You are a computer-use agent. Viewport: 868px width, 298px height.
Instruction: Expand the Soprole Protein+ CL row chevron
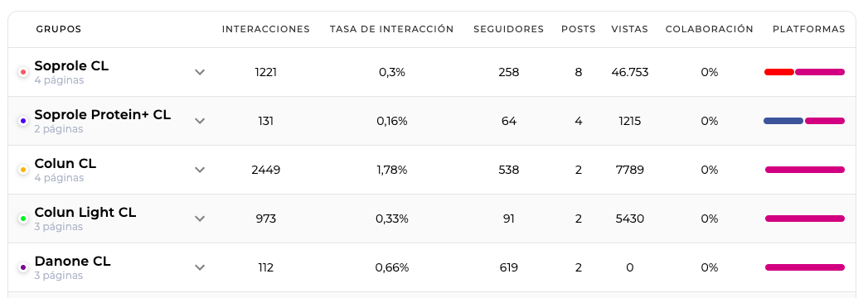pos(200,121)
